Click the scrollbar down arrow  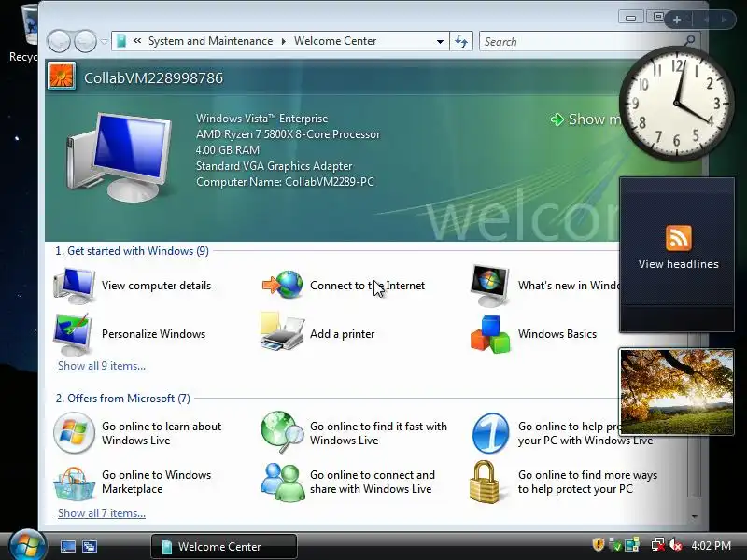(695, 516)
